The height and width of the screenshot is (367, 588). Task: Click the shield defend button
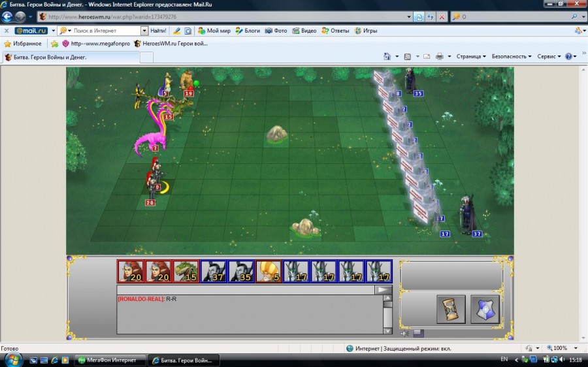click(485, 310)
